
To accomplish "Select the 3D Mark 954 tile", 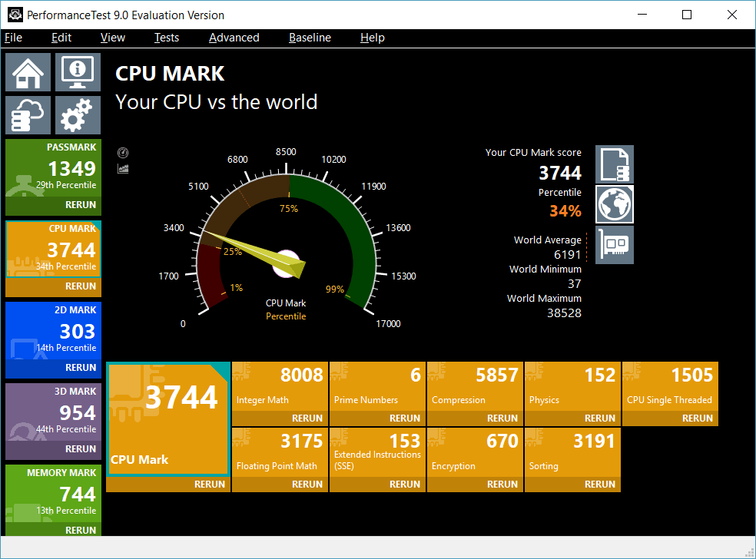I will tap(54, 412).
